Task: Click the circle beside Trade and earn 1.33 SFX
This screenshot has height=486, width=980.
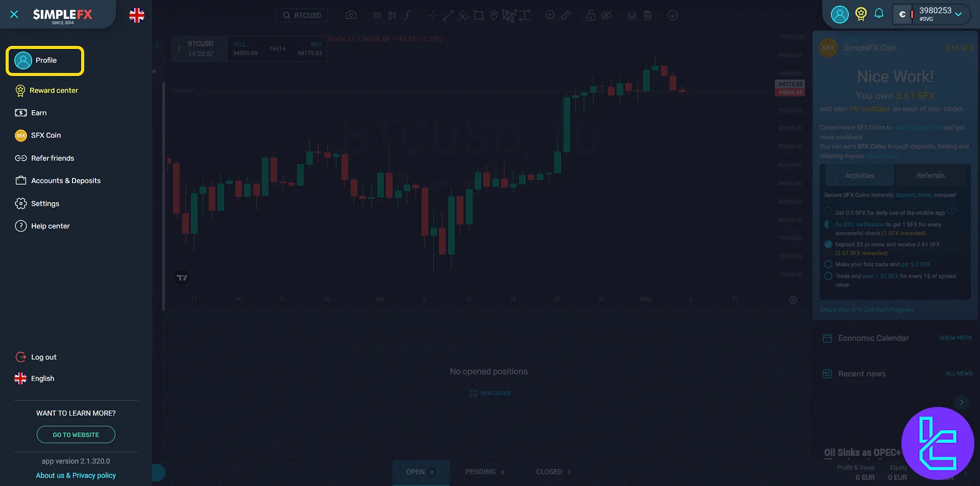Action: (x=828, y=276)
